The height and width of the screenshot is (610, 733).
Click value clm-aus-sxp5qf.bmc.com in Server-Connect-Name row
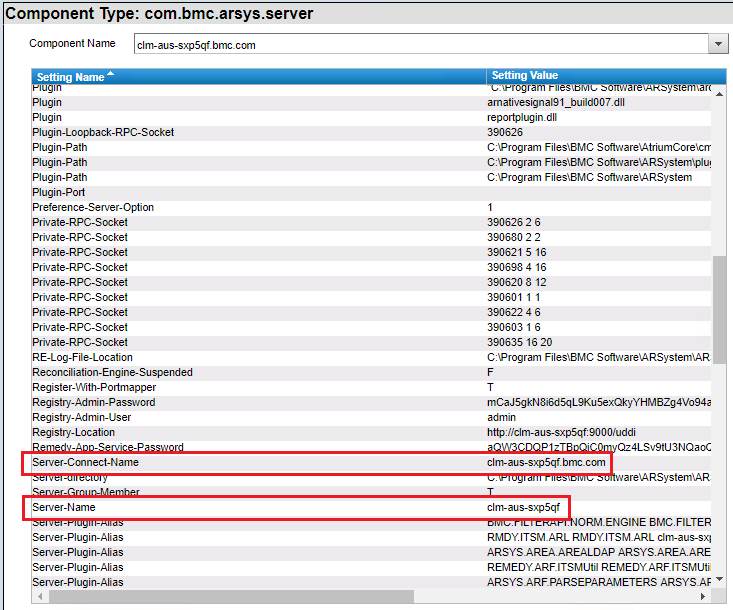(x=546, y=462)
